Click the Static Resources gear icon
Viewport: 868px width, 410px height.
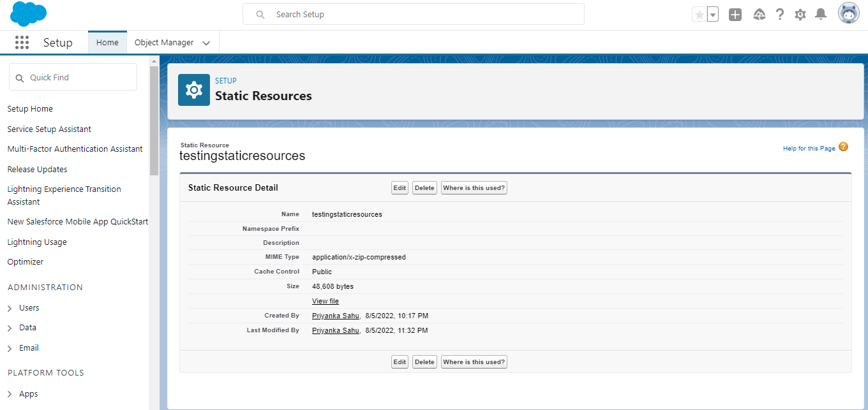[x=194, y=90]
